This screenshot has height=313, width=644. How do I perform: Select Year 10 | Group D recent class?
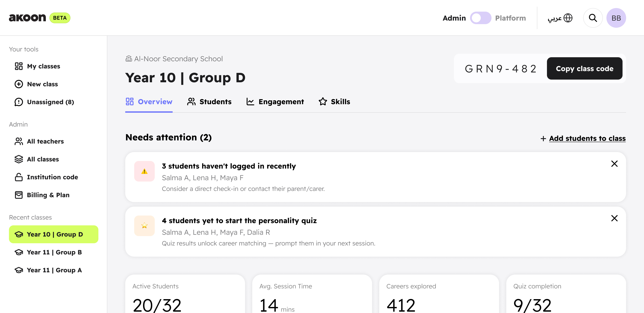tap(53, 234)
